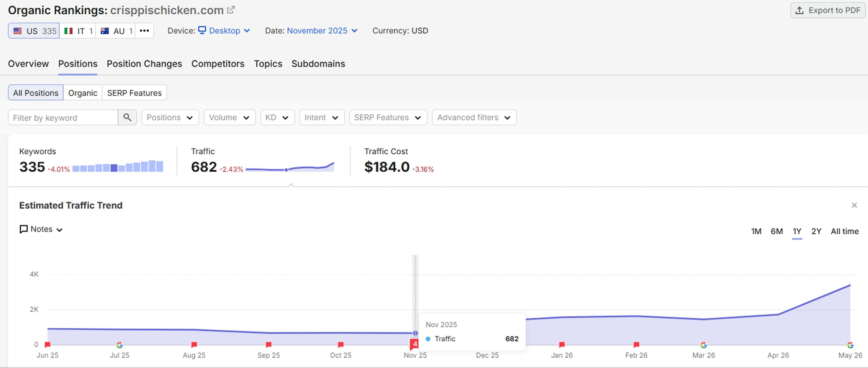
Task: Open the red note flag at Feb 26
Action: click(x=636, y=345)
